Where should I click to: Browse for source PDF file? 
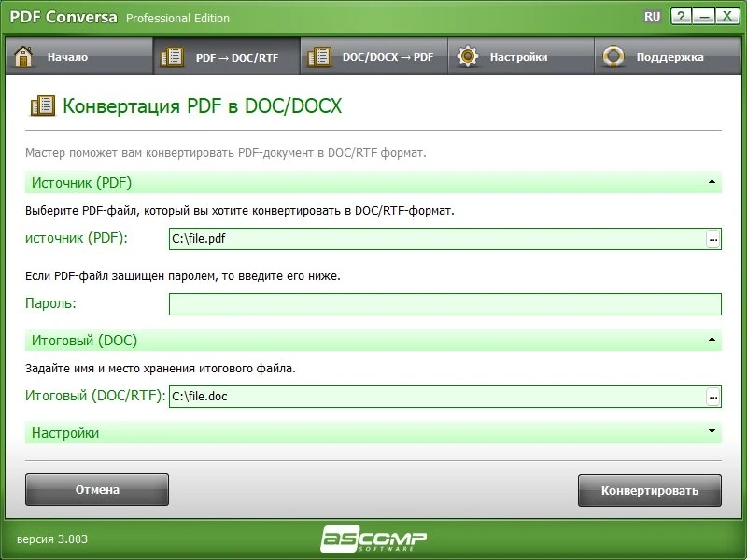712,239
